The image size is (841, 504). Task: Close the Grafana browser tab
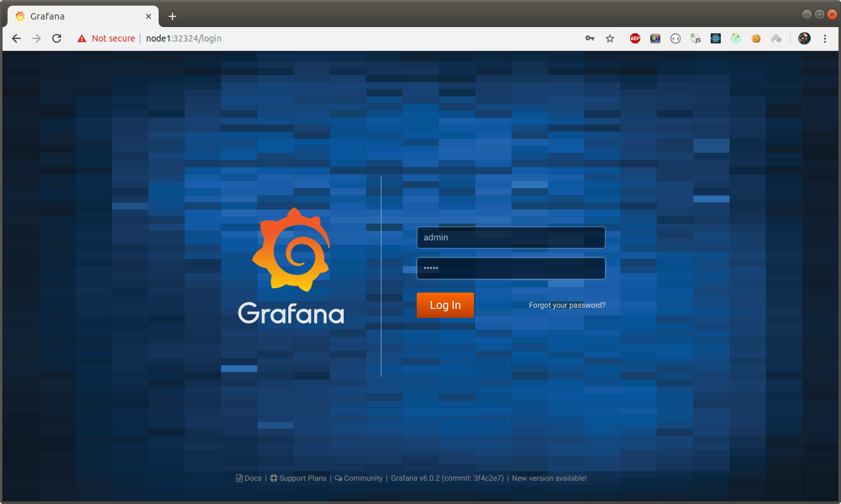pyautogui.click(x=149, y=16)
